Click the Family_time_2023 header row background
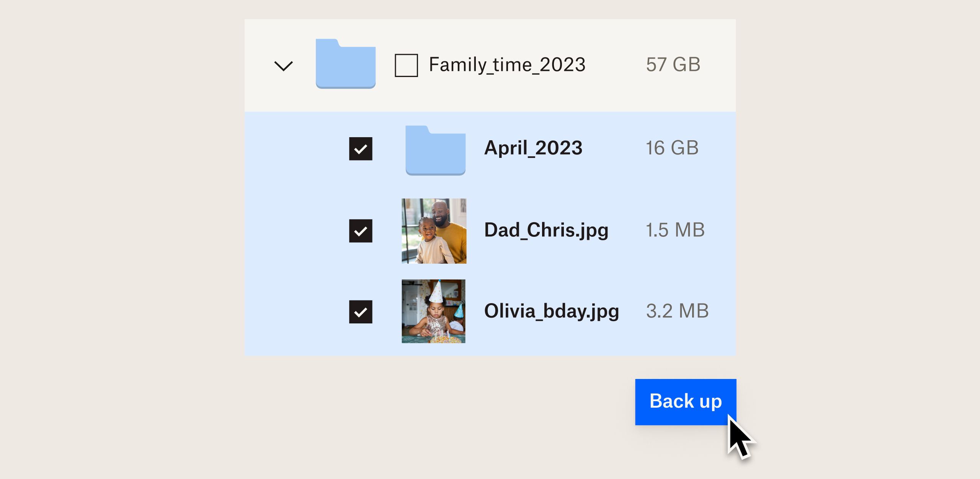The image size is (980, 479). (x=490, y=66)
